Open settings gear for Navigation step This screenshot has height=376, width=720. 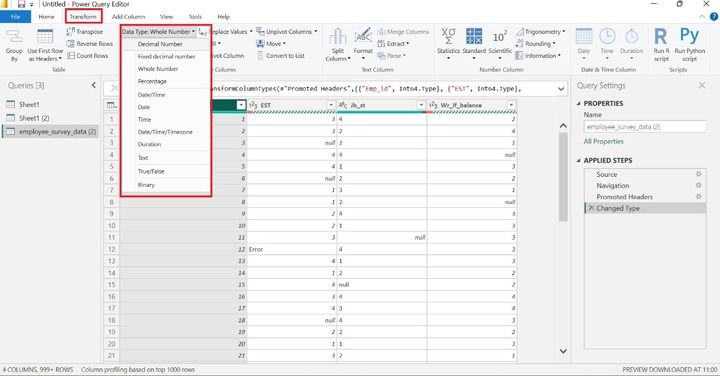[698, 185]
